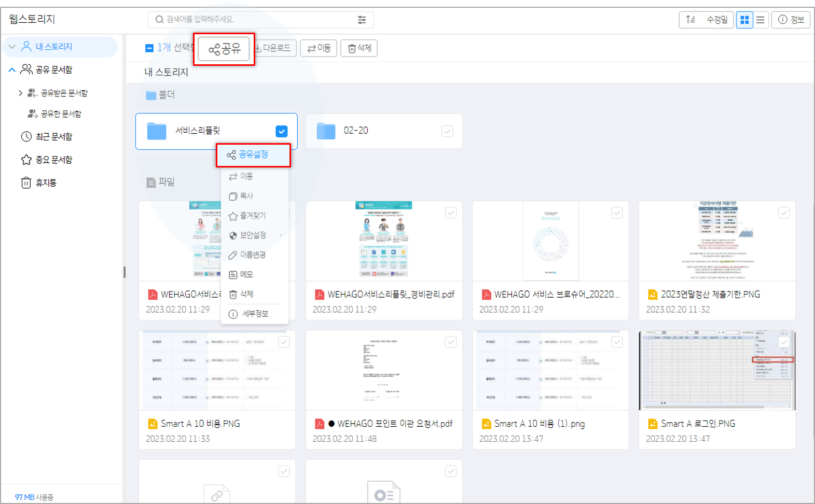Viewport: 815px width, 504px height.
Task: Check WEHAGO 포인트 이관 요청서.pdf checkbox
Action: coord(450,342)
